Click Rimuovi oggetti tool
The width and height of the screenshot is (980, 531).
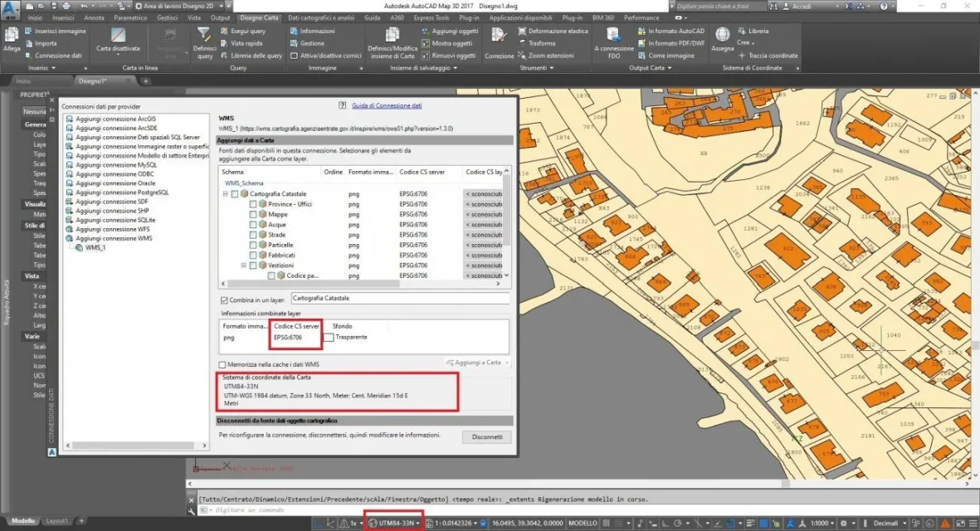[448, 56]
